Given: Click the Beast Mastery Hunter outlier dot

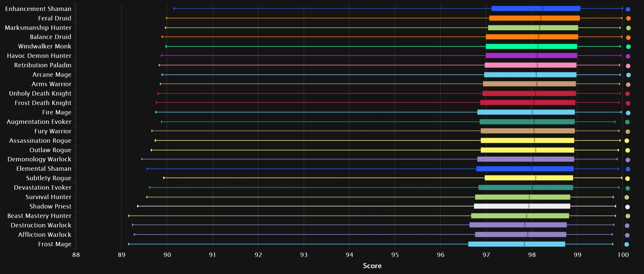Looking at the screenshot, I should click(628, 216).
